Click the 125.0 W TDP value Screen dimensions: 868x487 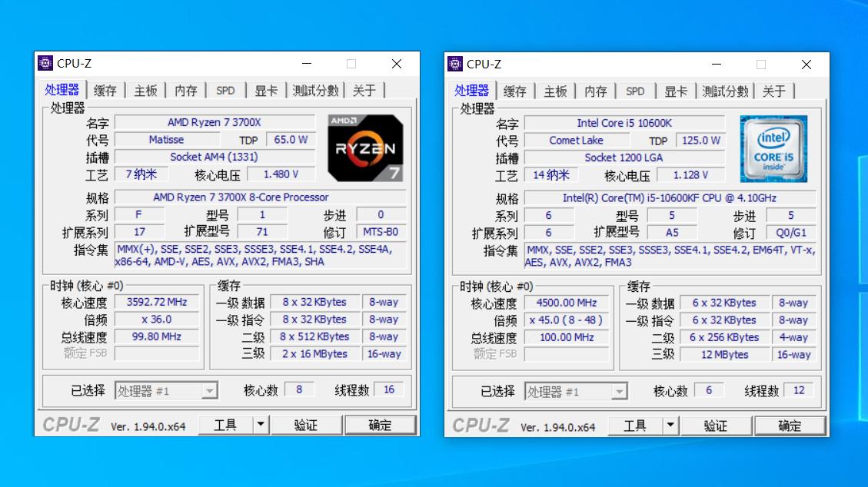coord(700,141)
